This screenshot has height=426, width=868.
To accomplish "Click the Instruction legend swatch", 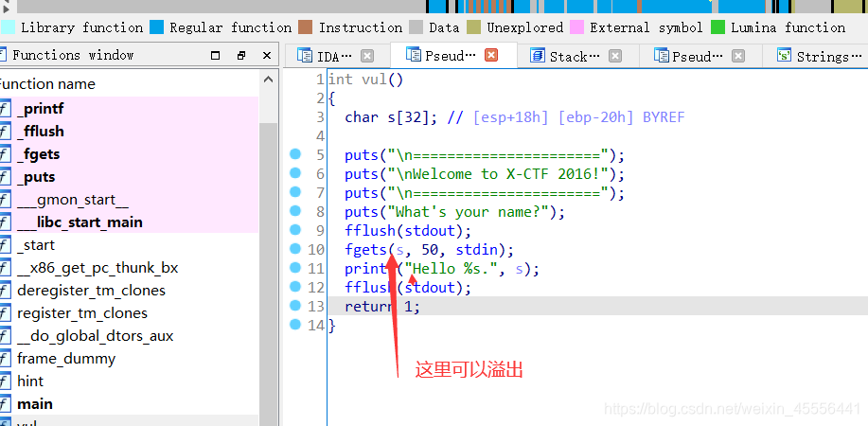I will click(x=306, y=27).
